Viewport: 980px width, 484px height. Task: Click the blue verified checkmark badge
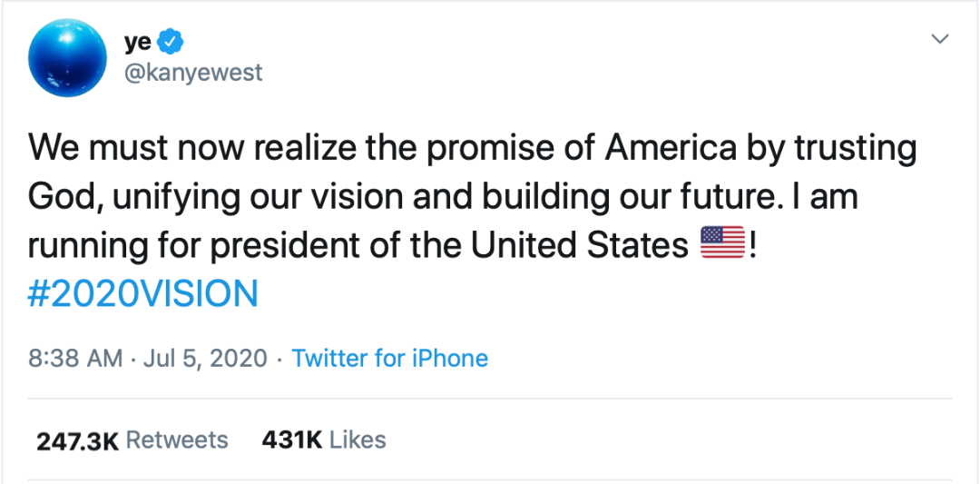pos(172,40)
